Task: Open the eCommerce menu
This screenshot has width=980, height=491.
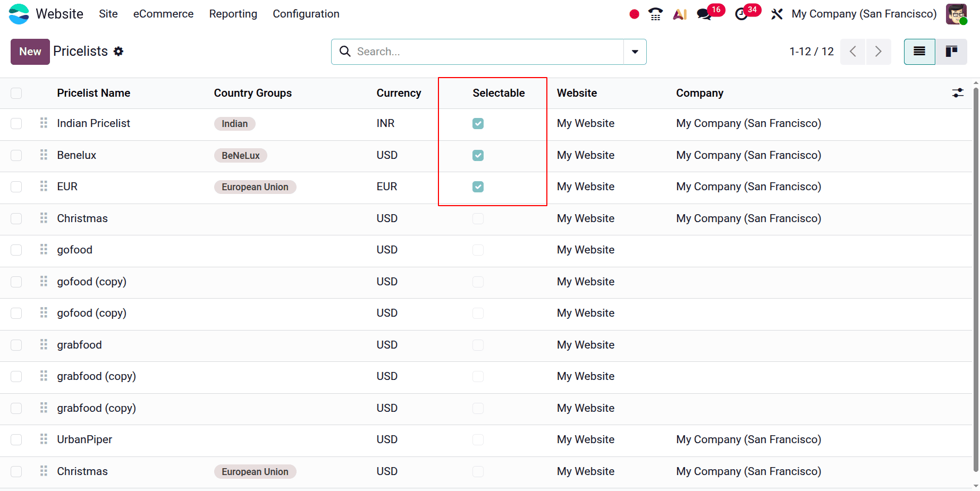Action: click(163, 14)
